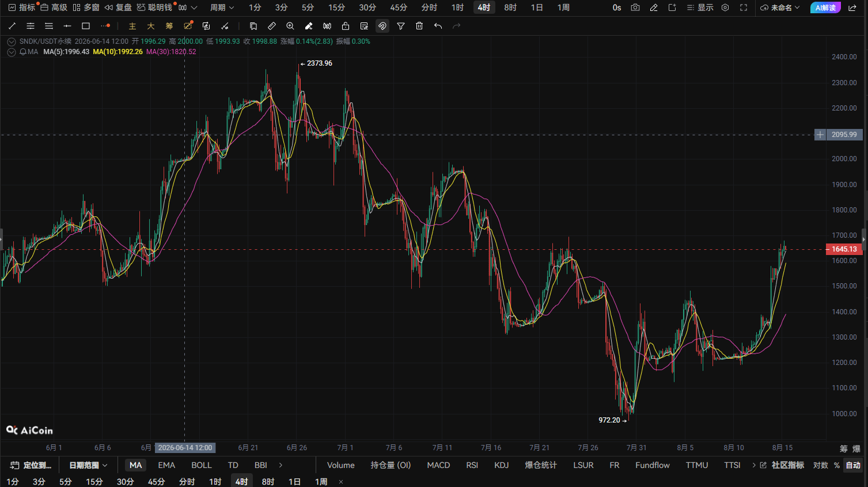
Task: Start 复盘 replay mode
Action: coord(118,7)
